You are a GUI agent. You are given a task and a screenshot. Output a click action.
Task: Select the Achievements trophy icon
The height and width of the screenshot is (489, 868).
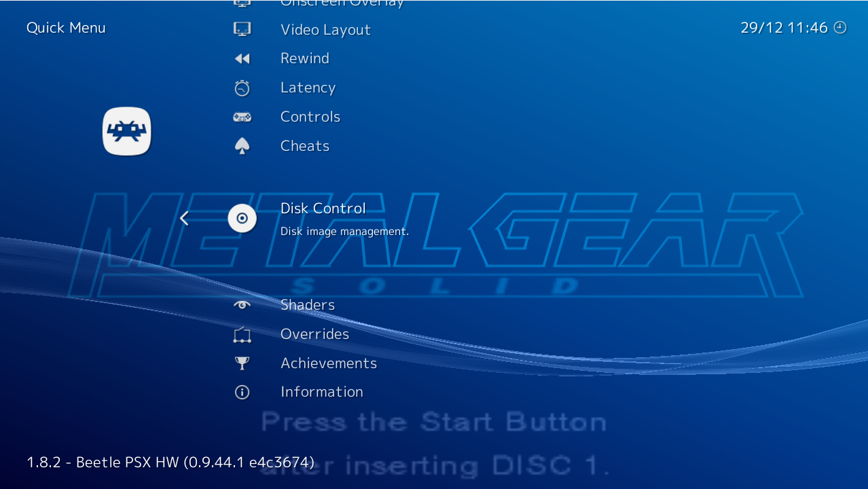coord(242,363)
